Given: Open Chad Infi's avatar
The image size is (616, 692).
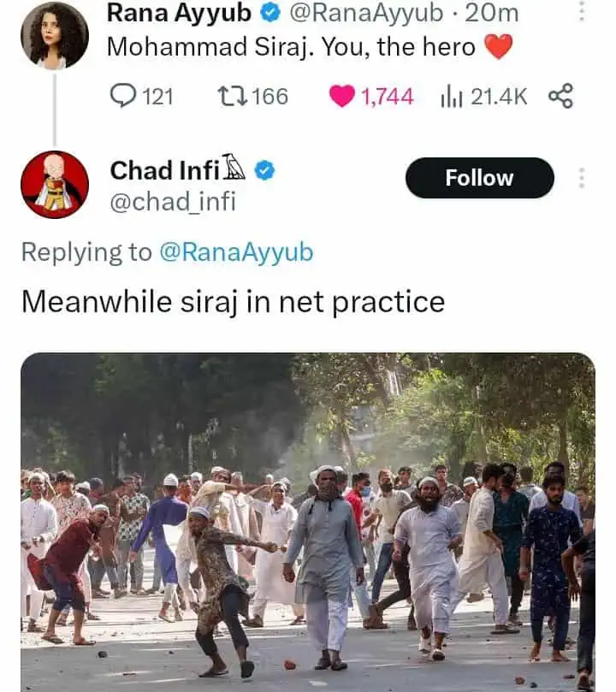Looking at the screenshot, I should click(x=55, y=185).
